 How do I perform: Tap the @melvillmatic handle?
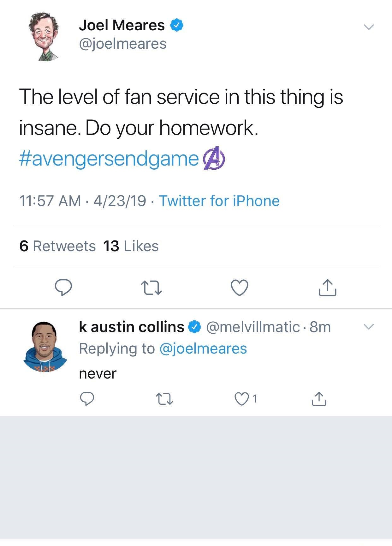[253, 327]
